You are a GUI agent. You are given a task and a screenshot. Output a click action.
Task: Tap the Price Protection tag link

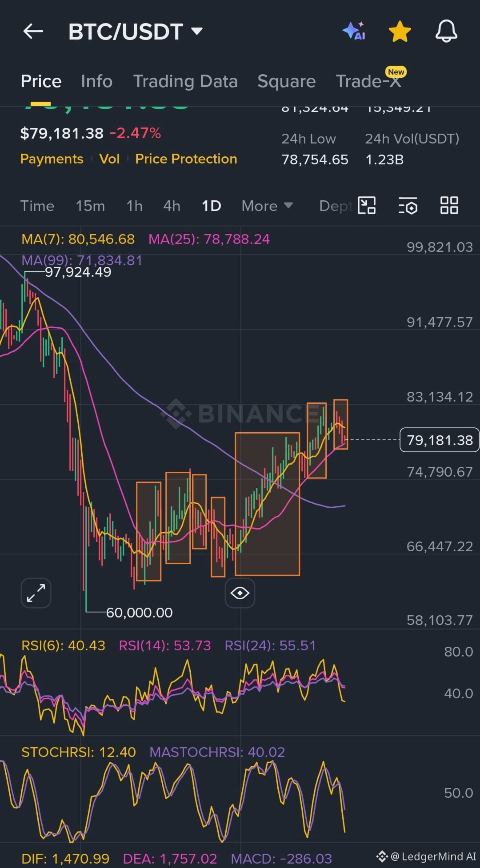[186, 159]
